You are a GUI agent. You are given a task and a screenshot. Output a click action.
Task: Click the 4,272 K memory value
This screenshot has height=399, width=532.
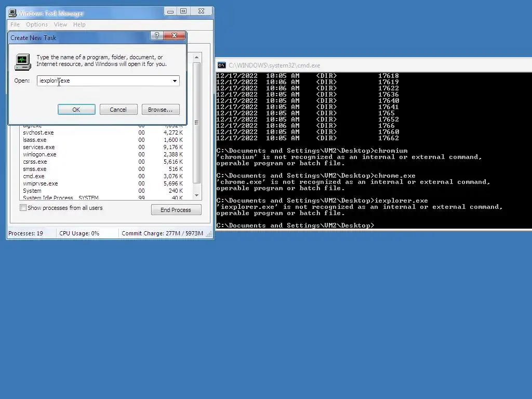(173, 132)
